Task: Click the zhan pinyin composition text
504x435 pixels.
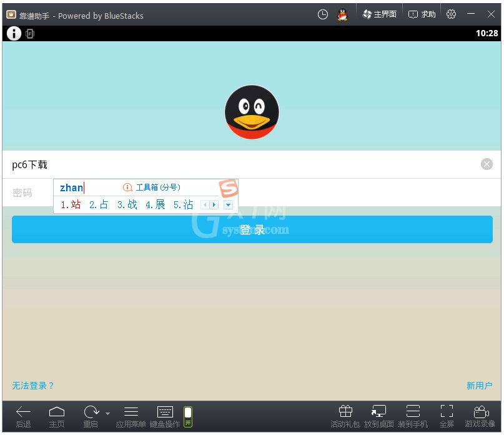Action: 71,187
